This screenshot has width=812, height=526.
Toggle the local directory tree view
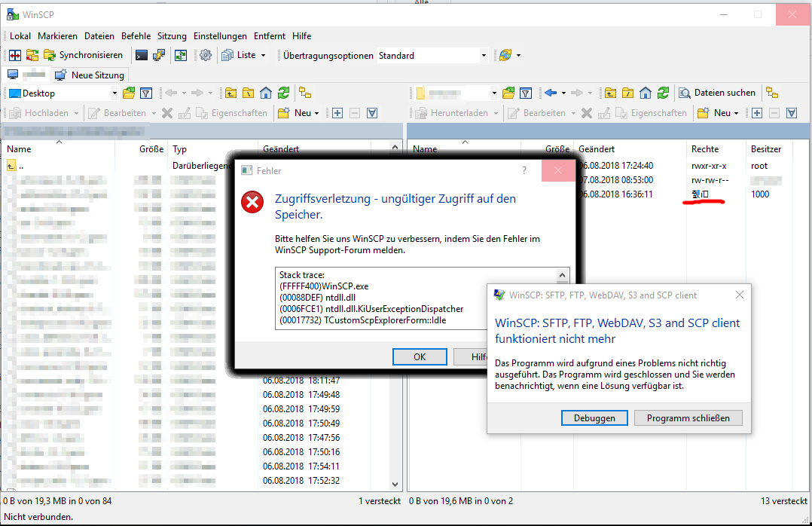click(x=305, y=93)
